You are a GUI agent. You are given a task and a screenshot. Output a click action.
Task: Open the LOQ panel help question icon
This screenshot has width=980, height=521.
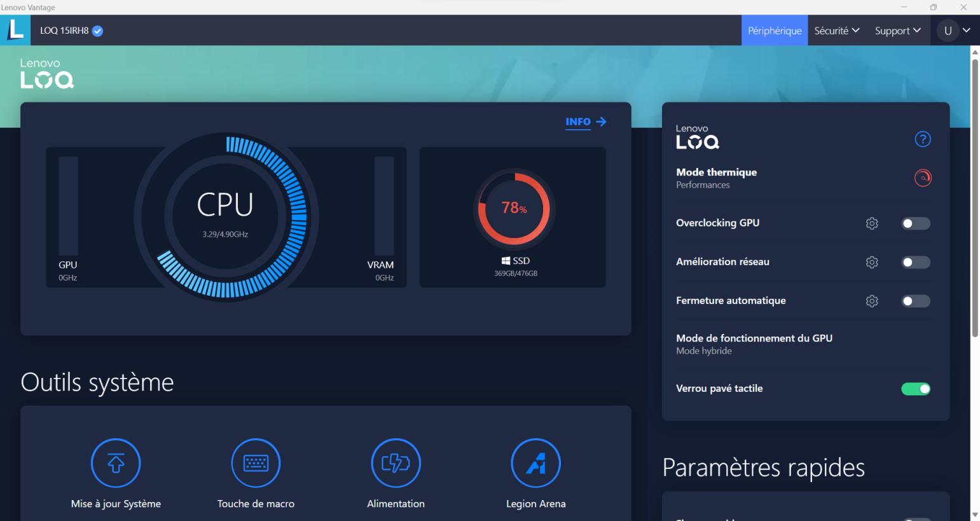pyautogui.click(x=922, y=139)
